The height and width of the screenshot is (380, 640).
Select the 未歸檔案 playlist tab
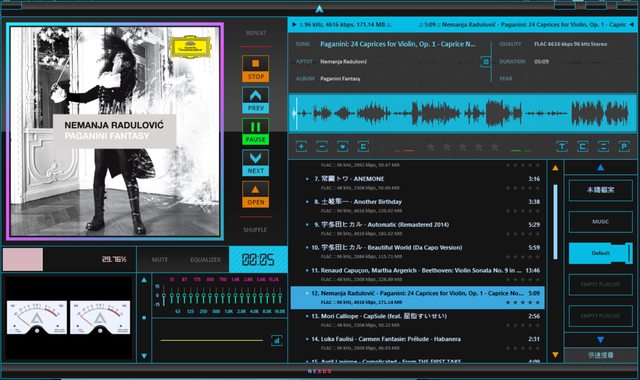600,190
